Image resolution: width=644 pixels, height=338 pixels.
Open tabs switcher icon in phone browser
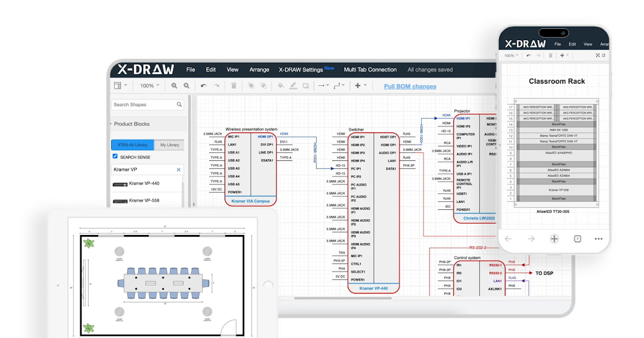tap(577, 239)
